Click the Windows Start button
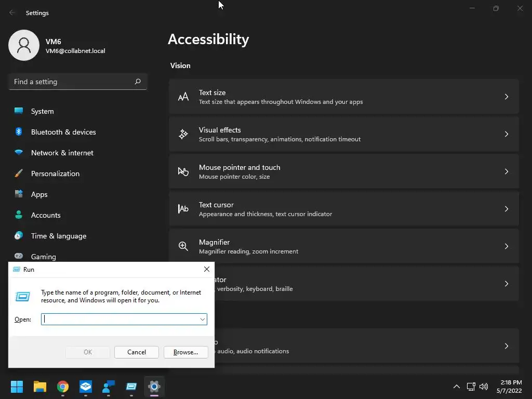532x399 pixels. [17, 387]
